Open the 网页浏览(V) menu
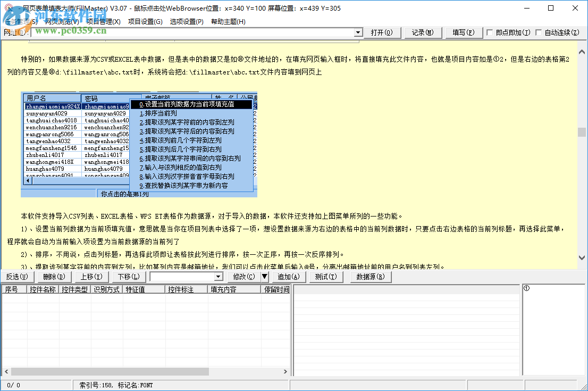Viewport: 588px width, 391px height. click(x=61, y=22)
